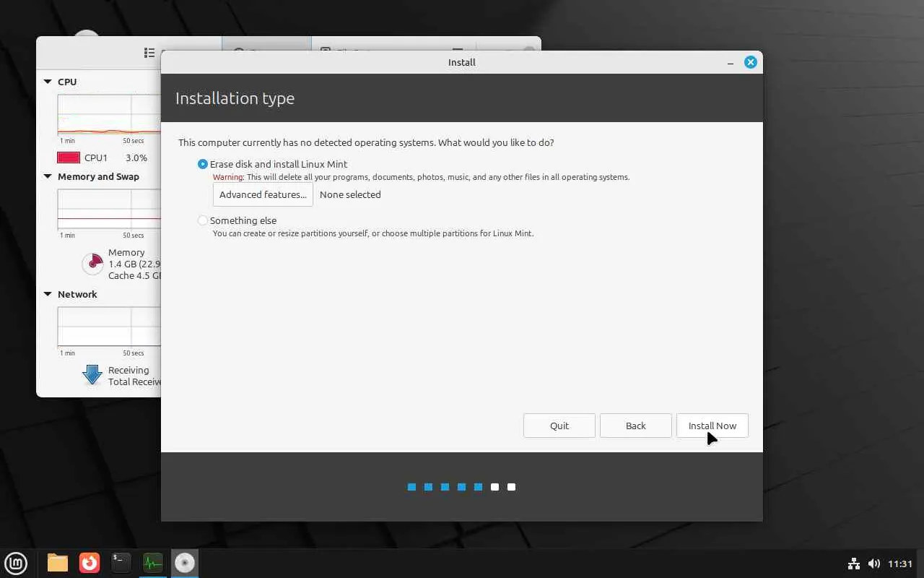Collapse the CPU section in System Monitor

point(48,82)
